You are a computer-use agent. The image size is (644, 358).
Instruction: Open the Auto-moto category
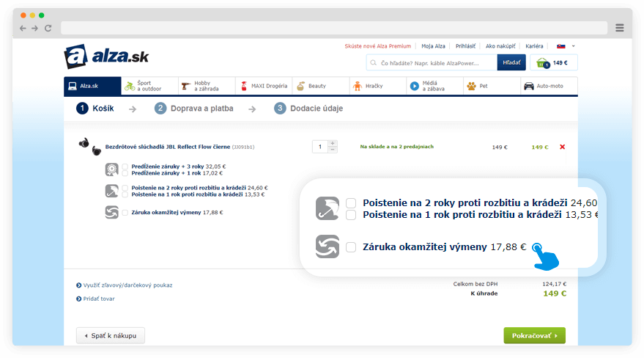coord(549,86)
